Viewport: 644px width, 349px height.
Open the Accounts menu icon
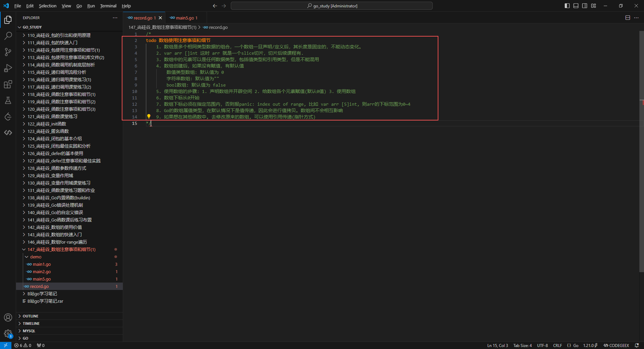(8, 317)
